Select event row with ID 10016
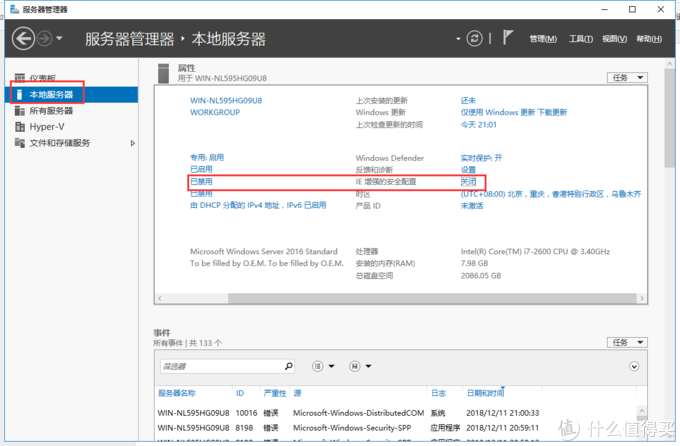 click(x=396, y=413)
